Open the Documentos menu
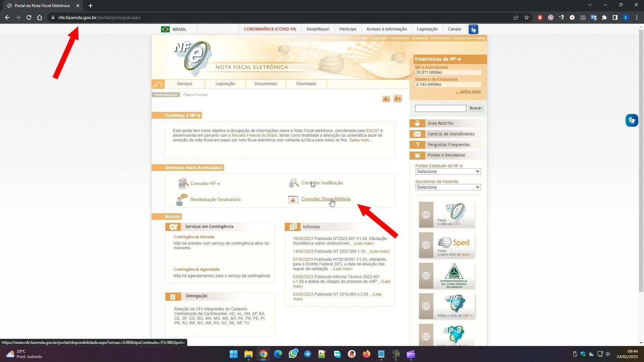The image size is (644, 362). 266,84
